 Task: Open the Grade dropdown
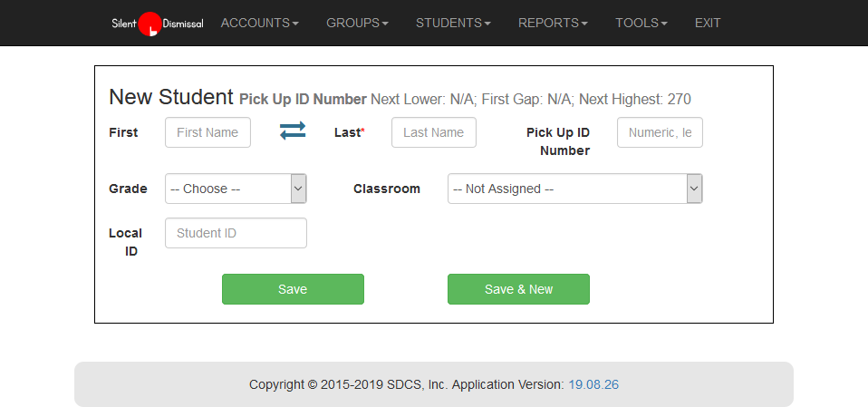[x=236, y=189]
